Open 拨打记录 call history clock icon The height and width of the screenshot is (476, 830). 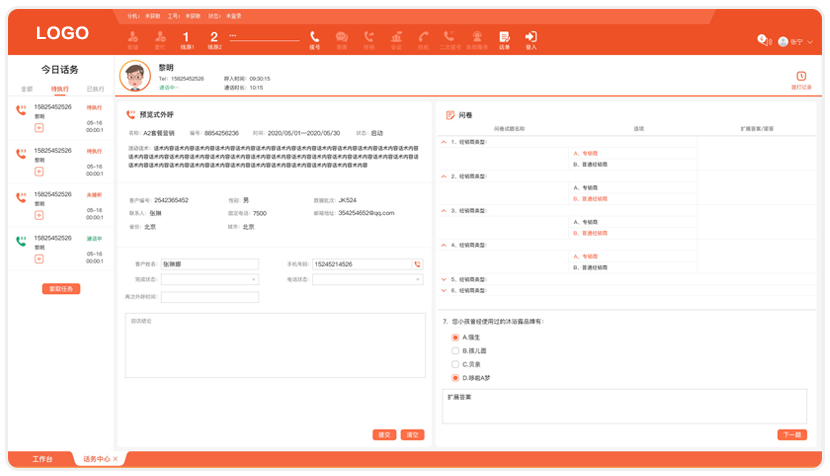[x=801, y=78]
